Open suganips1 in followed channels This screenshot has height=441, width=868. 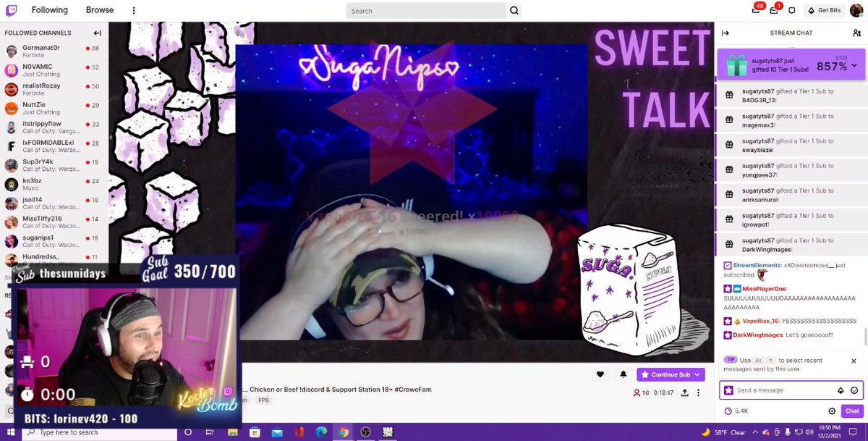click(x=54, y=241)
